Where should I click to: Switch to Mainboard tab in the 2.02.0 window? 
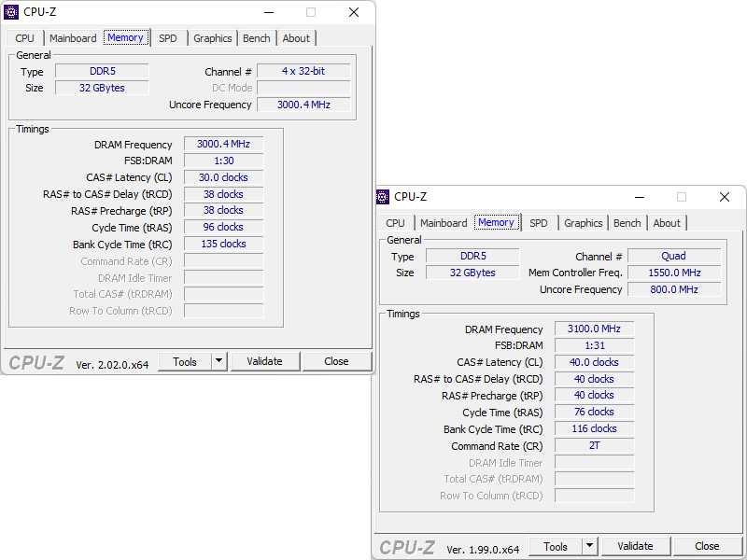pos(73,38)
